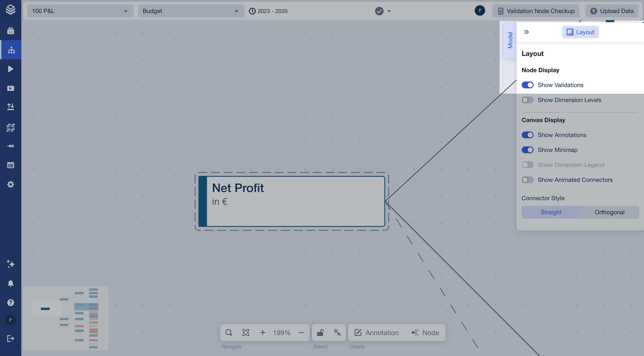Image resolution: width=644 pixels, height=356 pixels.
Task: Enable Show Dimension Levels
Action: [528, 100]
